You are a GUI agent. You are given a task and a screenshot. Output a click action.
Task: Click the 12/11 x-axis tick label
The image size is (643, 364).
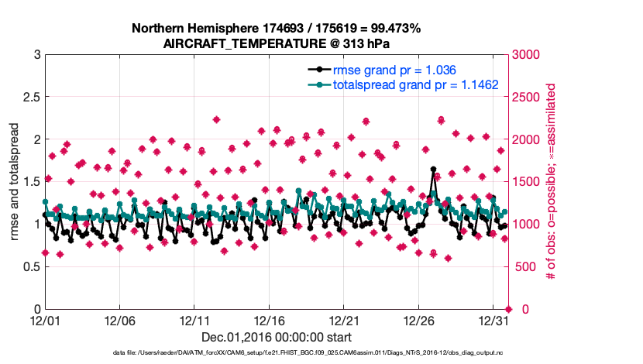coord(194,320)
